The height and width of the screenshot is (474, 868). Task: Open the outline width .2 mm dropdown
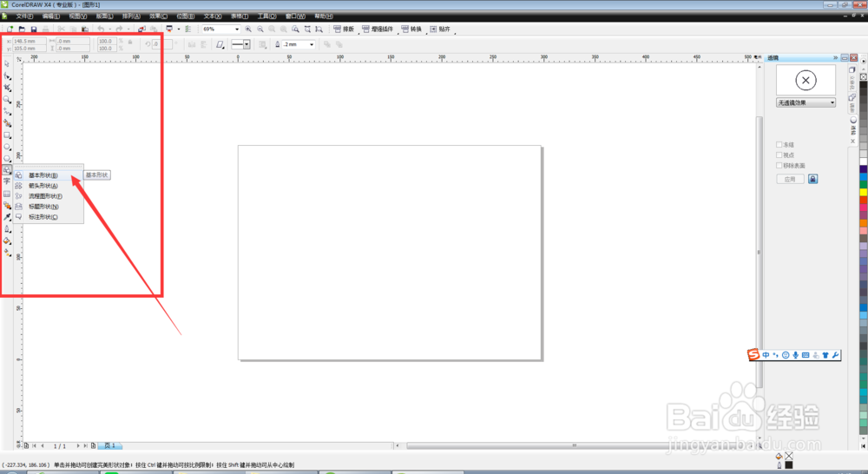tap(312, 44)
